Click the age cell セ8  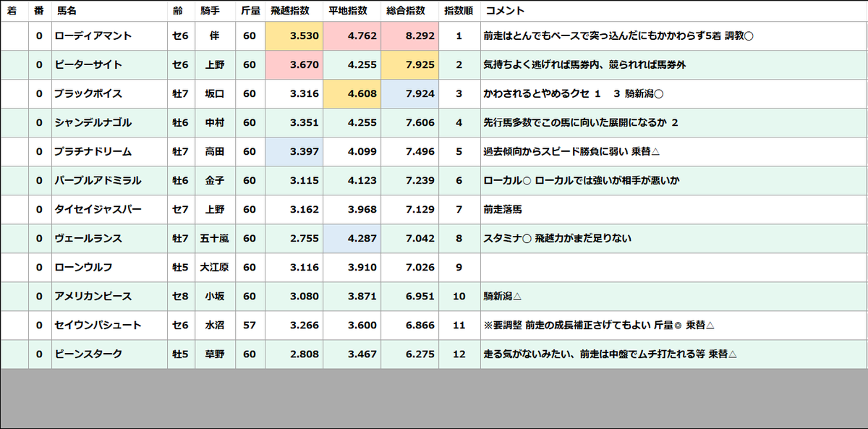point(181,297)
